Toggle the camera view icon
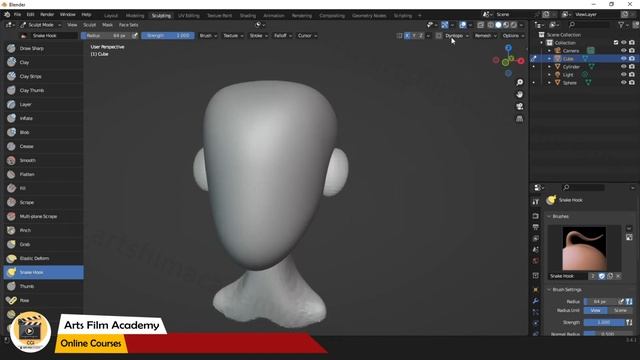This screenshot has width=640, height=360. click(x=520, y=107)
